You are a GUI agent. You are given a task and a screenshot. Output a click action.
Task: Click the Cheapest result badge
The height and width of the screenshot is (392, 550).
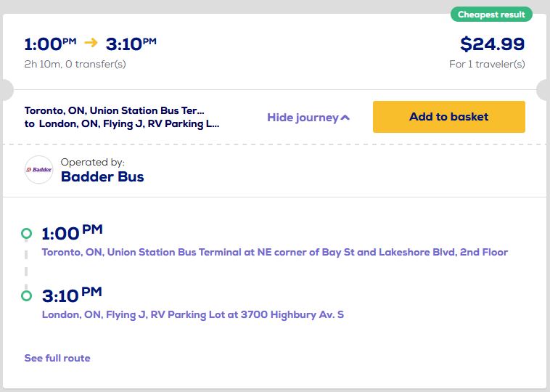(x=491, y=15)
